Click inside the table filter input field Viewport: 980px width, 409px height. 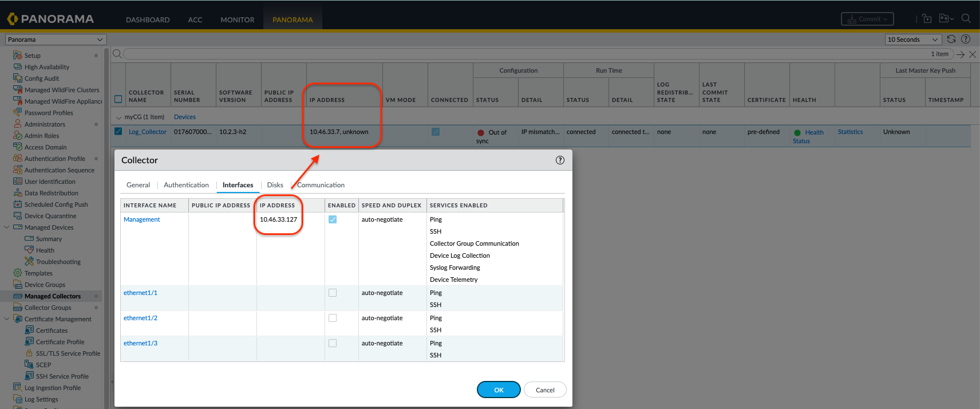(538, 54)
